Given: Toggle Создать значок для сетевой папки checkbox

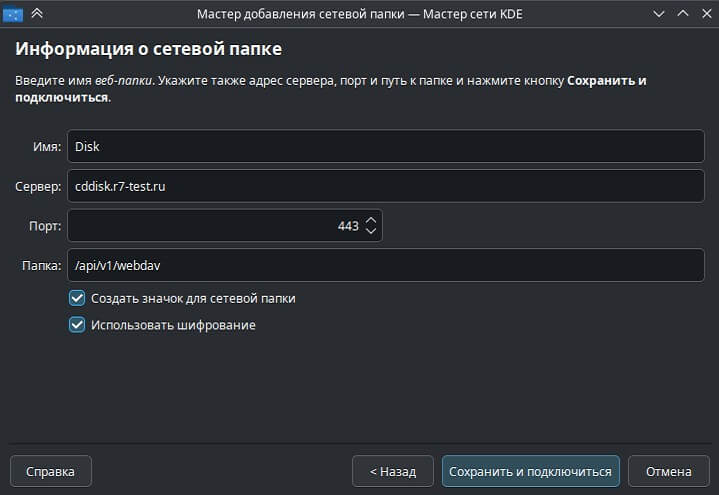Looking at the screenshot, I should pyautogui.click(x=77, y=298).
